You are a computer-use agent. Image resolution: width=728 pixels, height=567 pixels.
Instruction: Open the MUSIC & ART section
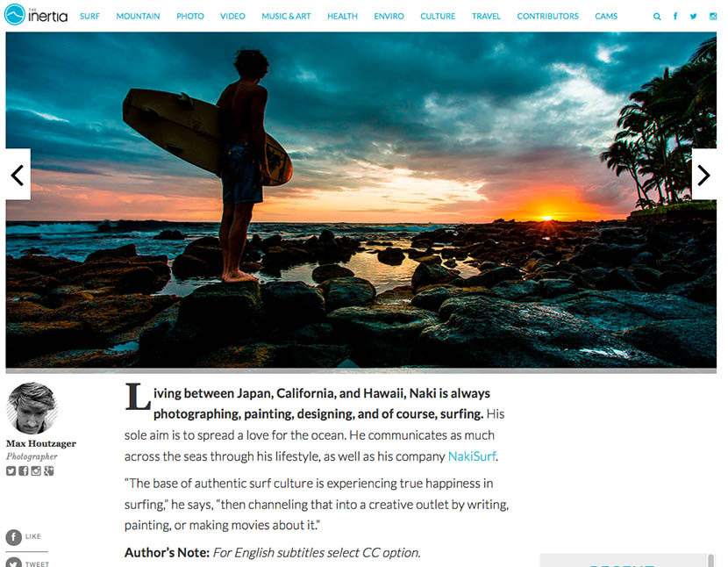click(x=286, y=17)
